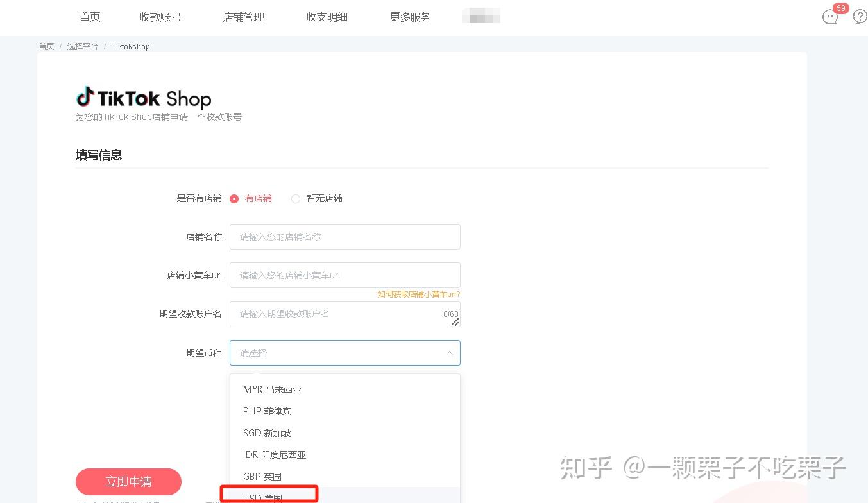Choose SGD 新加坡 from currency list

pyautogui.click(x=345, y=433)
